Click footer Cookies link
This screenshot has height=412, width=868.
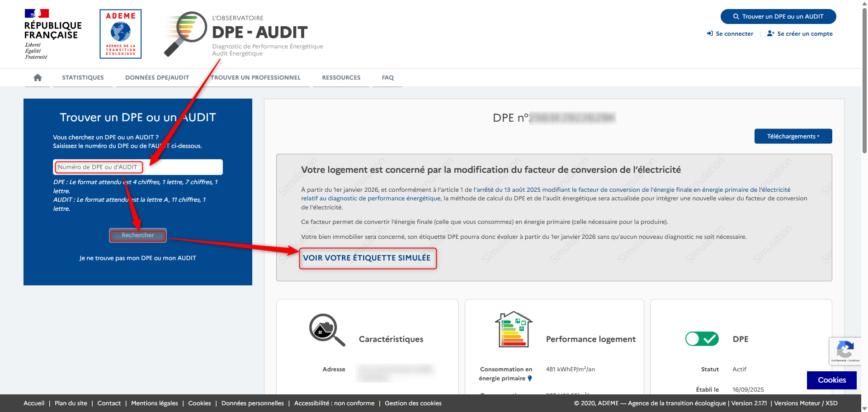click(x=199, y=403)
